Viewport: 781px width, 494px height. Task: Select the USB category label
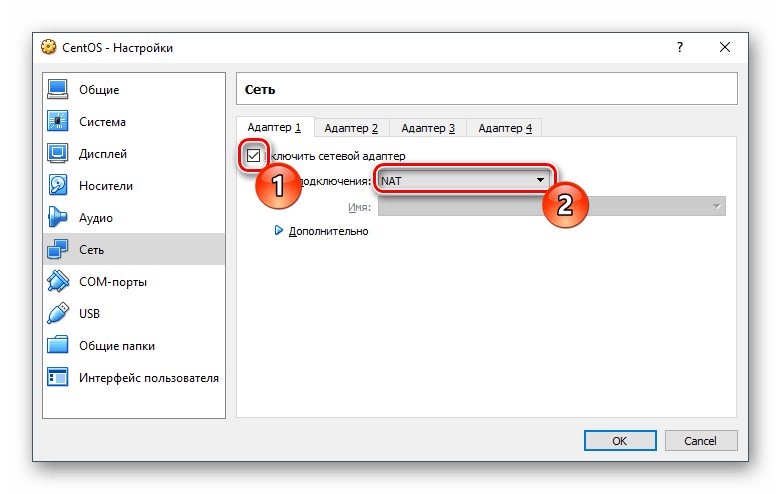tap(89, 314)
